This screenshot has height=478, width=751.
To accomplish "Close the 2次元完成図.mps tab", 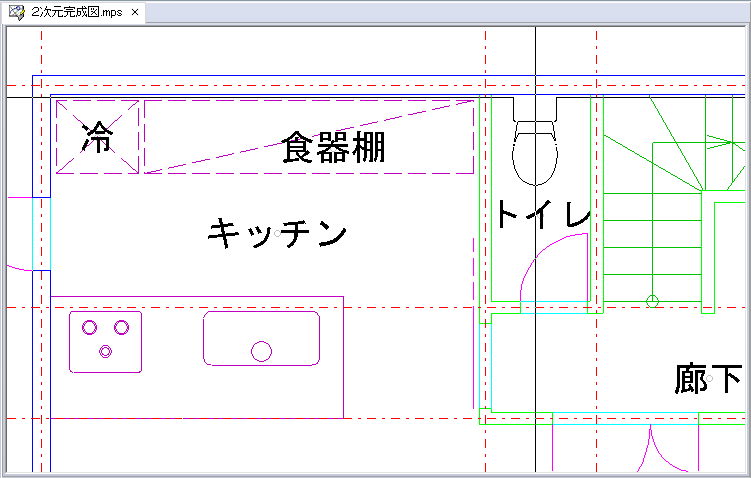I will [135, 12].
